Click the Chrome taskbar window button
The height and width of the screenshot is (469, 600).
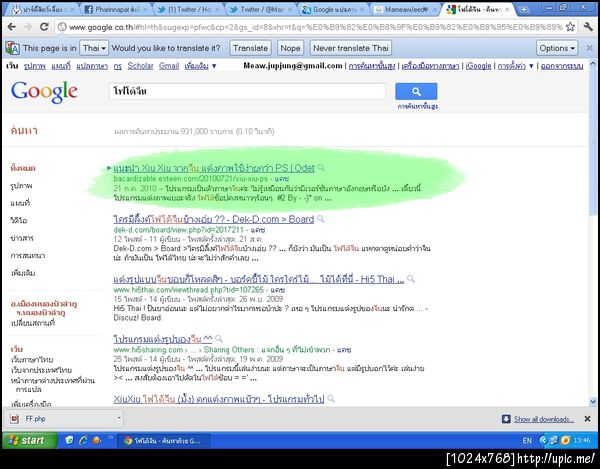(164, 441)
